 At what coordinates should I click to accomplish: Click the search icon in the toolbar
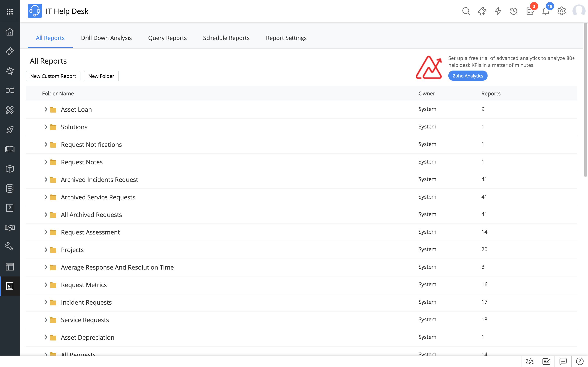466,11
